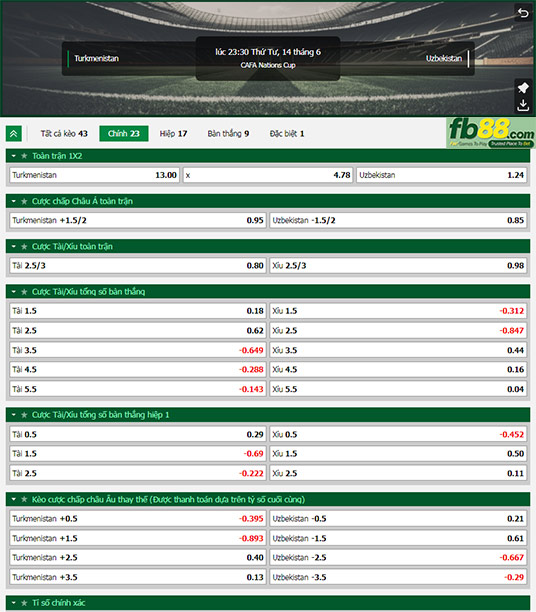
Task: Click the back arrow icon on banner
Action: 523,13
